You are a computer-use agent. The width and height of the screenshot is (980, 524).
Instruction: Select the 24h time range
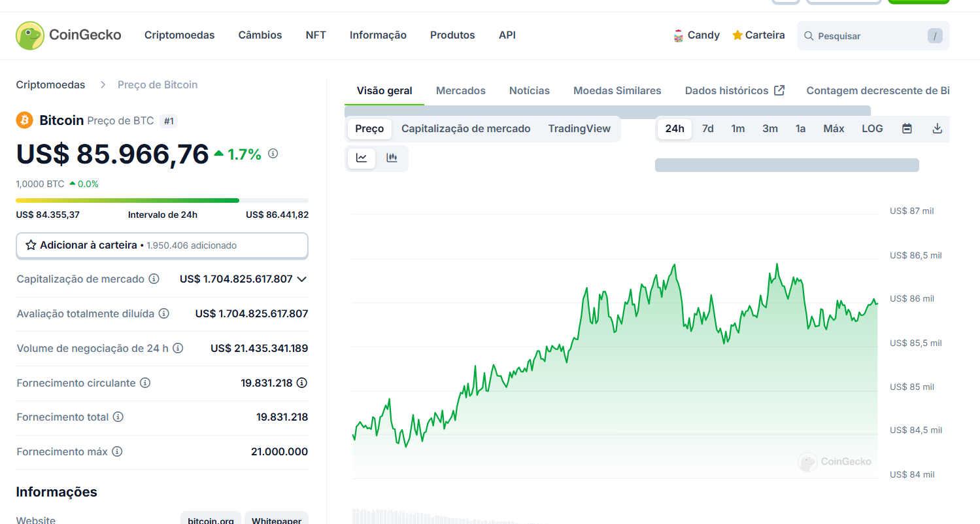point(675,129)
